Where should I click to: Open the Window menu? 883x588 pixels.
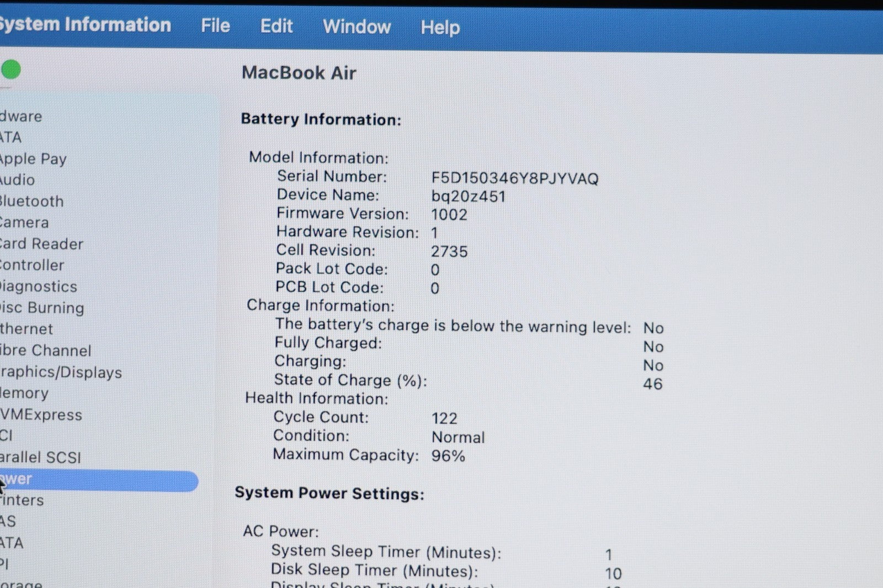point(357,27)
